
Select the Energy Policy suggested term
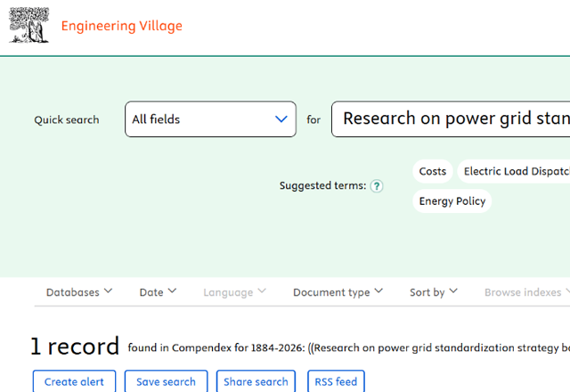(452, 201)
